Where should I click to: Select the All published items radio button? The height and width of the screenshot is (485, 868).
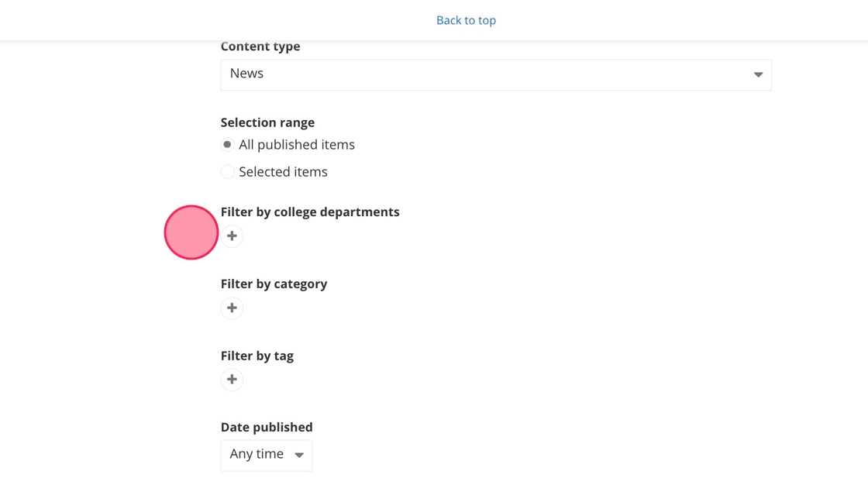point(227,145)
